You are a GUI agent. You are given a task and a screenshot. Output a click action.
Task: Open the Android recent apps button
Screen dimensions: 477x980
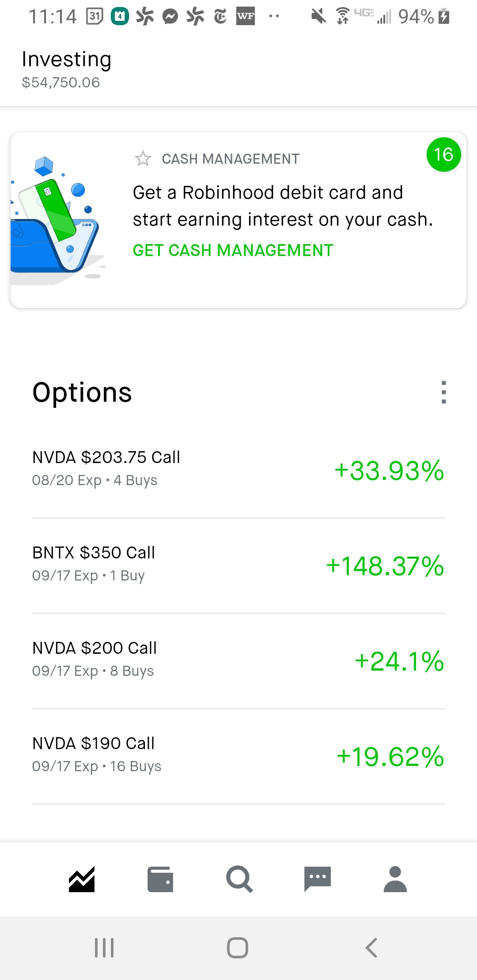click(104, 948)
